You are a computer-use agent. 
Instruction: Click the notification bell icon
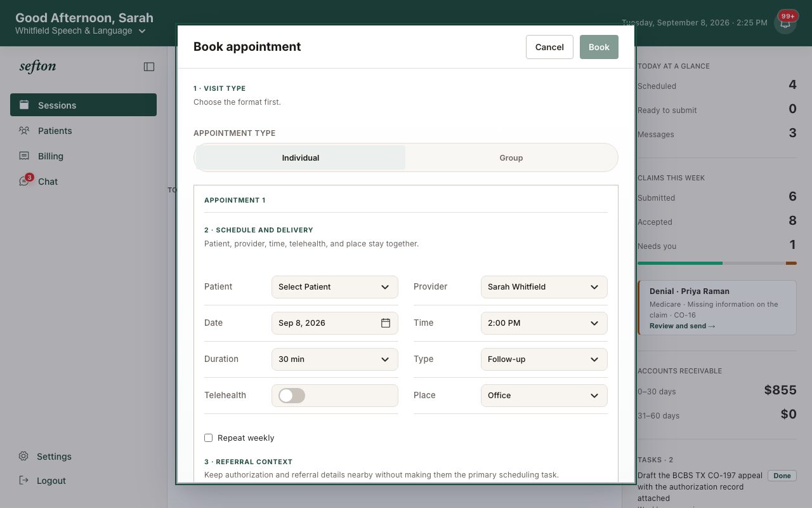click(x=785, y=23)
